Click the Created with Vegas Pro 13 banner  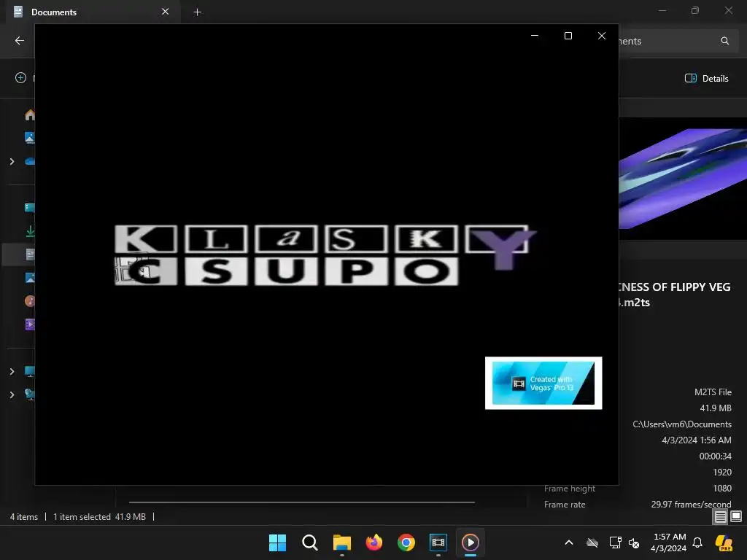(x=543, y=383)
